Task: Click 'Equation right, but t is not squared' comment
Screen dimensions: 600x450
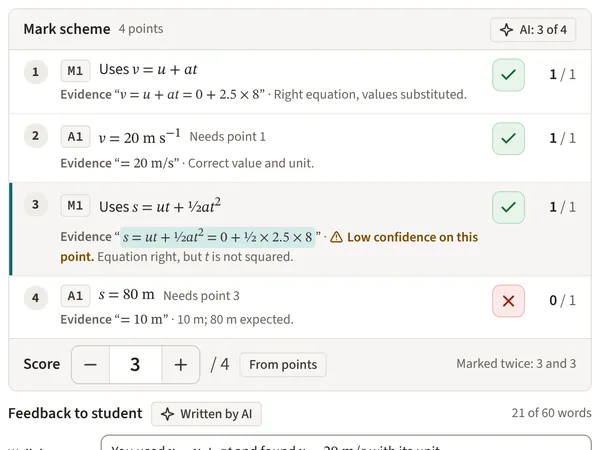Action: coord(195,257)
